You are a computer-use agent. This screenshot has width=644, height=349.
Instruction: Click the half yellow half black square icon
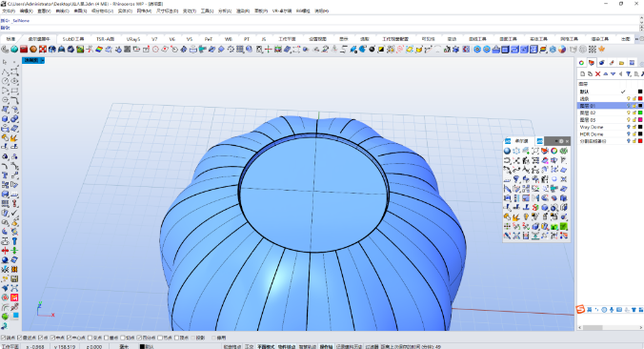tap(381, 50)
